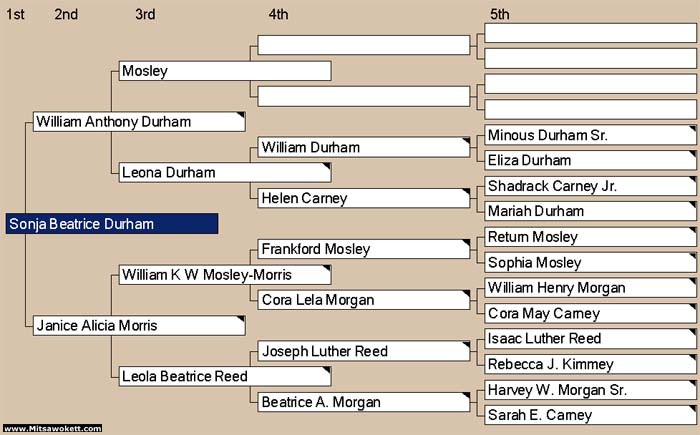The height and width of the screenshot is (435, 700).
Task: Click Leola Beatrice Reed box
Action: [x=225, y=376]
